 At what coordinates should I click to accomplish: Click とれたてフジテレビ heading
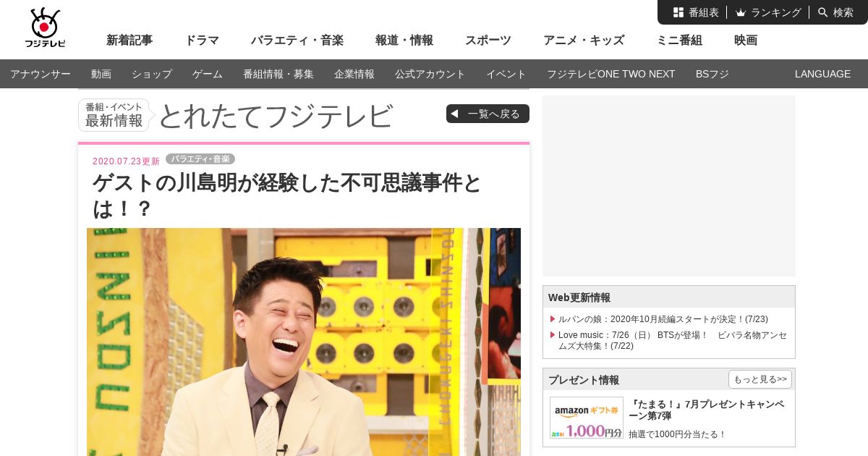click(x=276, y=116)
